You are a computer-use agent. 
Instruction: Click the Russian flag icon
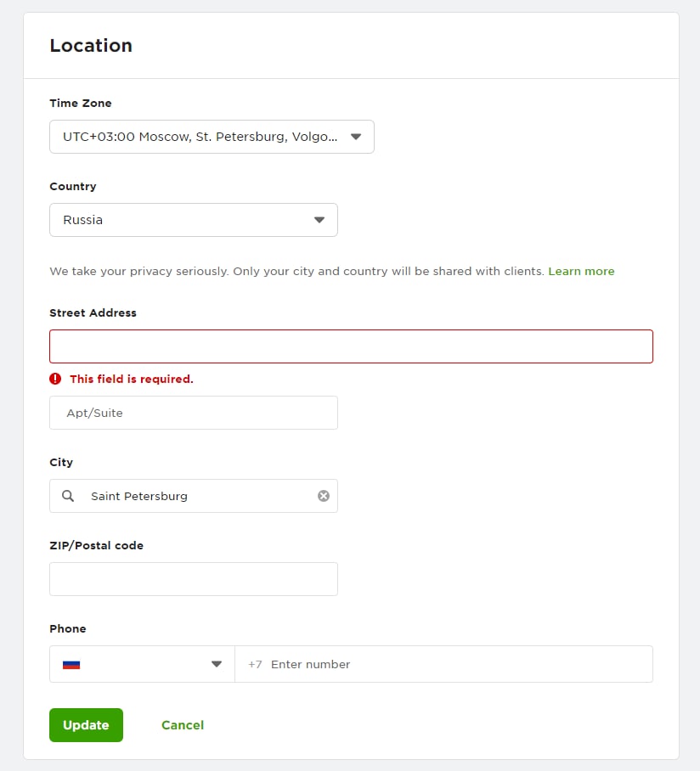(71, 665)
